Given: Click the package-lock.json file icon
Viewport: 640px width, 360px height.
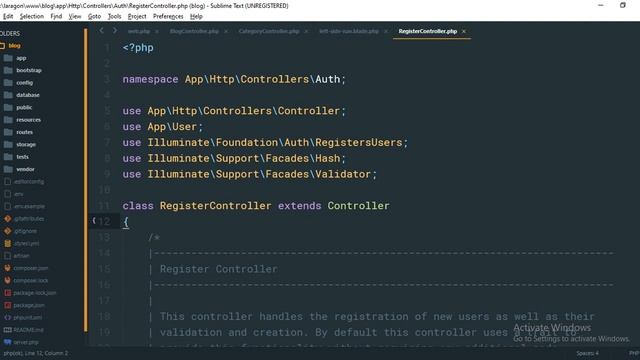Looking at the screenshot, I should click(7, 293).
